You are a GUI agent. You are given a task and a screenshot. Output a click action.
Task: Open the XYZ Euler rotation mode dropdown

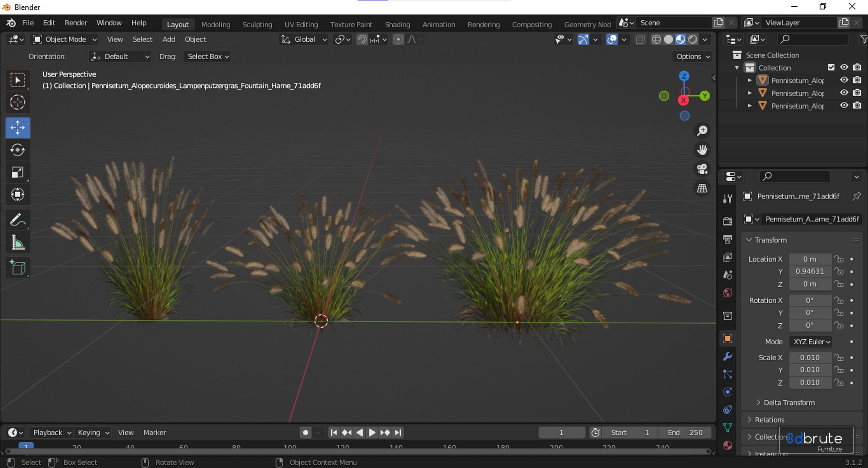point(811,342)
